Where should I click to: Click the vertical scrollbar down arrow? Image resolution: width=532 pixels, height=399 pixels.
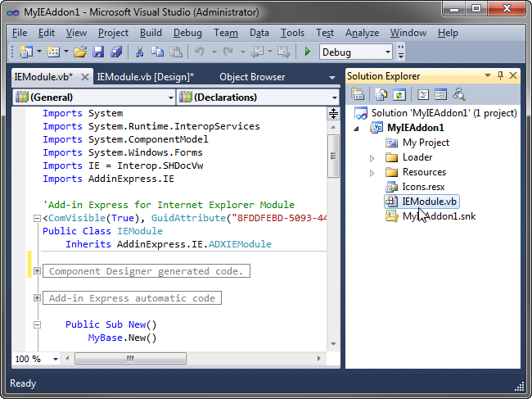[333, 344]
